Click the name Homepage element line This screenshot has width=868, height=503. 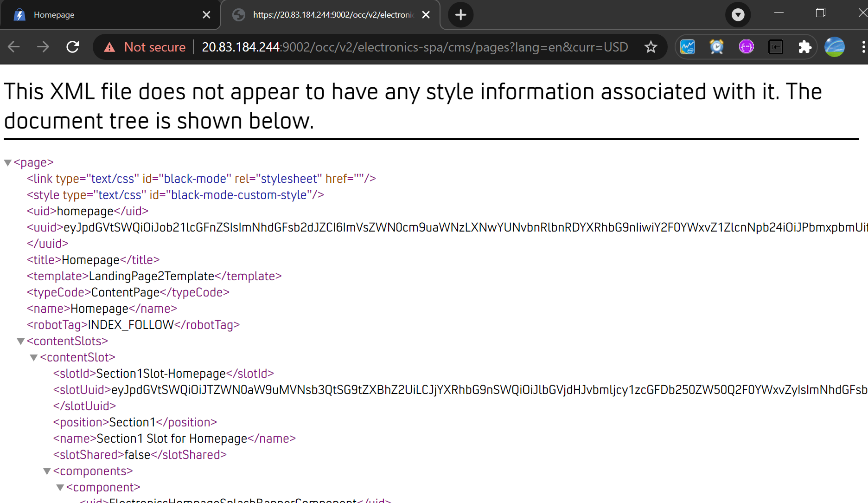click(102, 309)
